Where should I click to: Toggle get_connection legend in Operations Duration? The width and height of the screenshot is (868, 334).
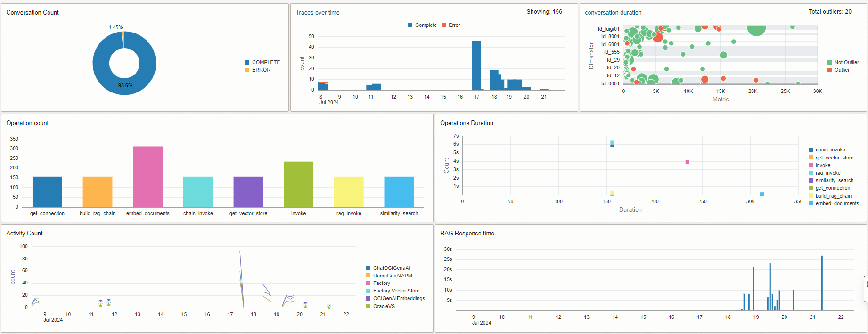829,188
